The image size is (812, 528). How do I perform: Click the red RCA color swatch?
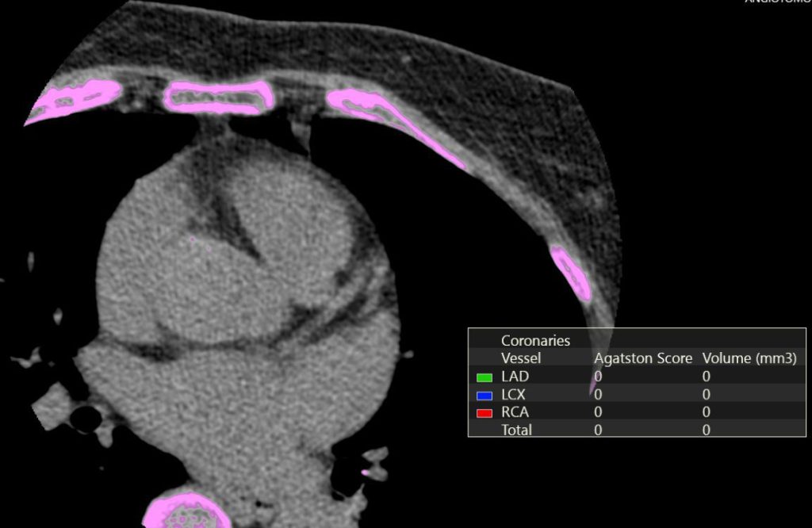[x=484, y=412]
